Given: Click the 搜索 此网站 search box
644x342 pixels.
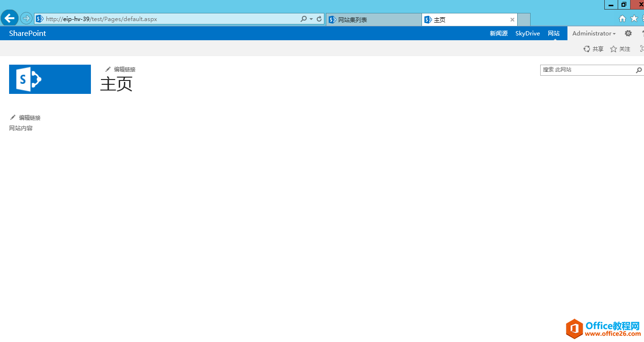Looking at the screenshot, I should click(587, 70).
